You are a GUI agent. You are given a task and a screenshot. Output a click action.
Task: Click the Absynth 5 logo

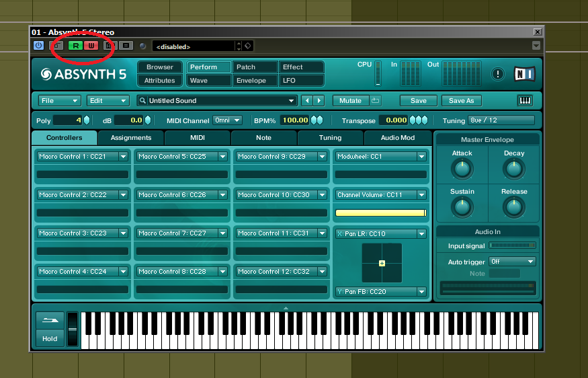[x=83, y=75]
